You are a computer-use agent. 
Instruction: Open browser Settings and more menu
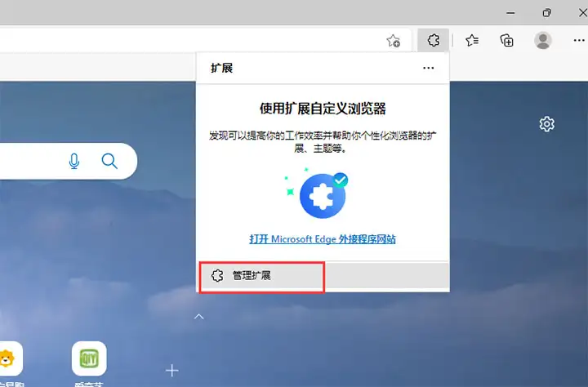579,40
